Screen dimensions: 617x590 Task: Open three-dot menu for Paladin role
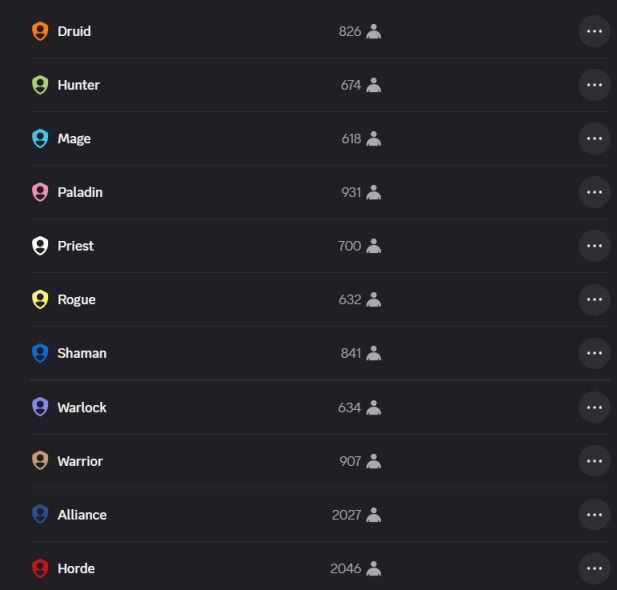[x=594, y=192]
